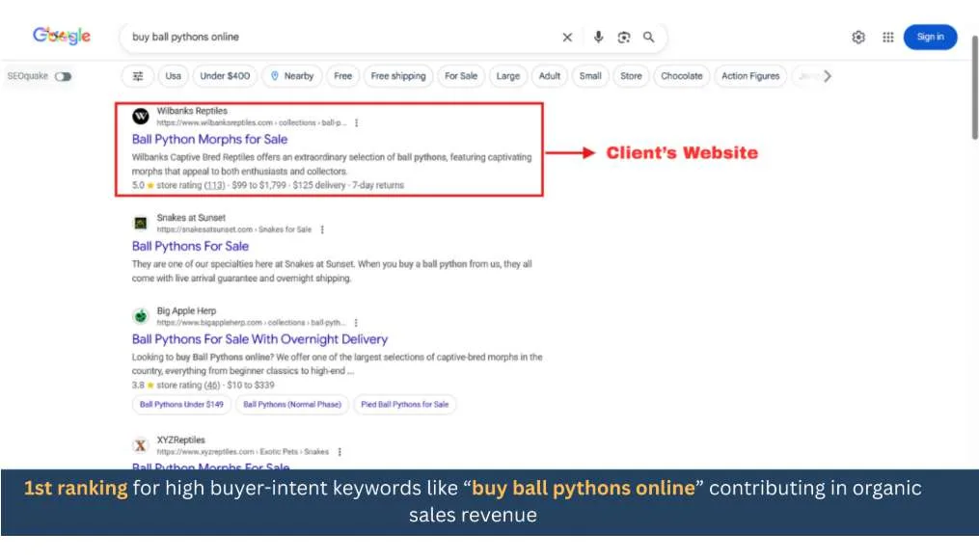The height and width of the screenshot is (560, 979).
Task: Select the Free filter chip
Action: click(342, 76)
